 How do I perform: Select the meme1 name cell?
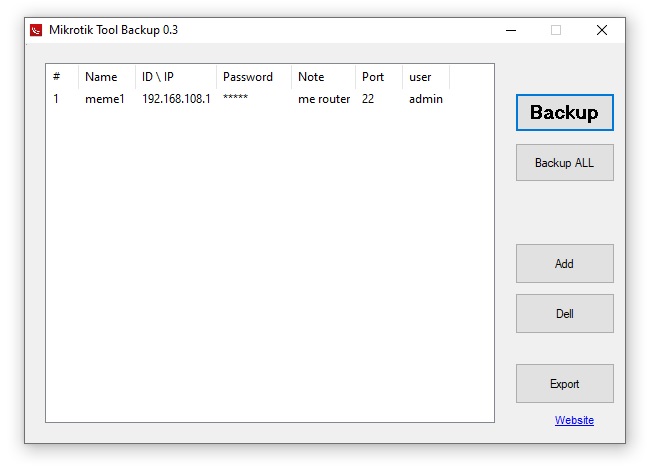coord(105,99)
